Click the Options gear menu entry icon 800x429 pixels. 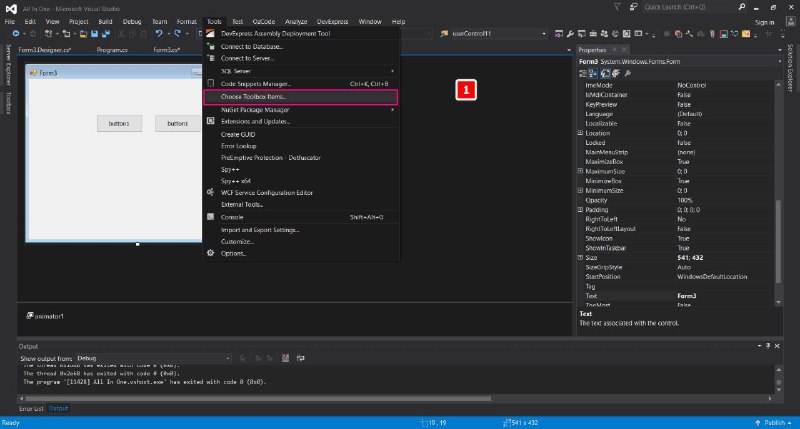coord(210,253)
